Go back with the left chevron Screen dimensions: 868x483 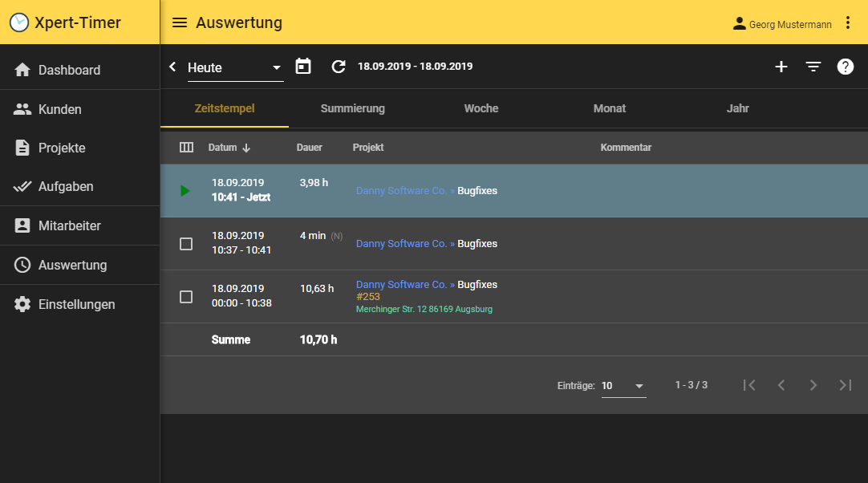(x=172, y=67)
